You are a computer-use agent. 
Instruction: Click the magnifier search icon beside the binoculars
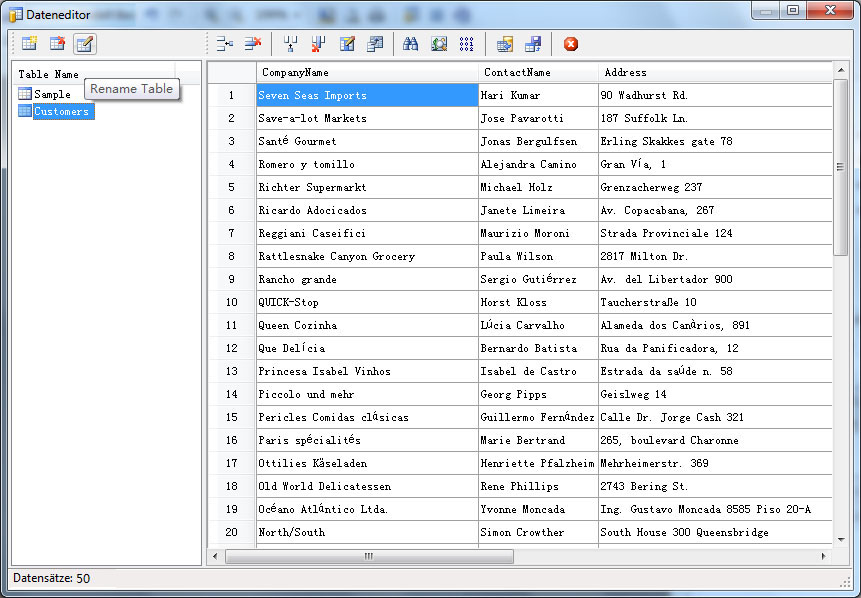[x=439, y=44]
